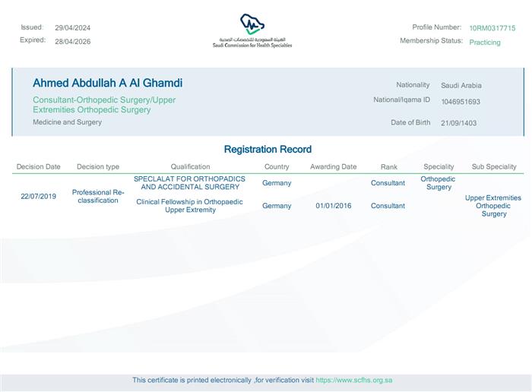Click the Professional Re-classification cell
The image size is (532, 392).
(98, 196)
